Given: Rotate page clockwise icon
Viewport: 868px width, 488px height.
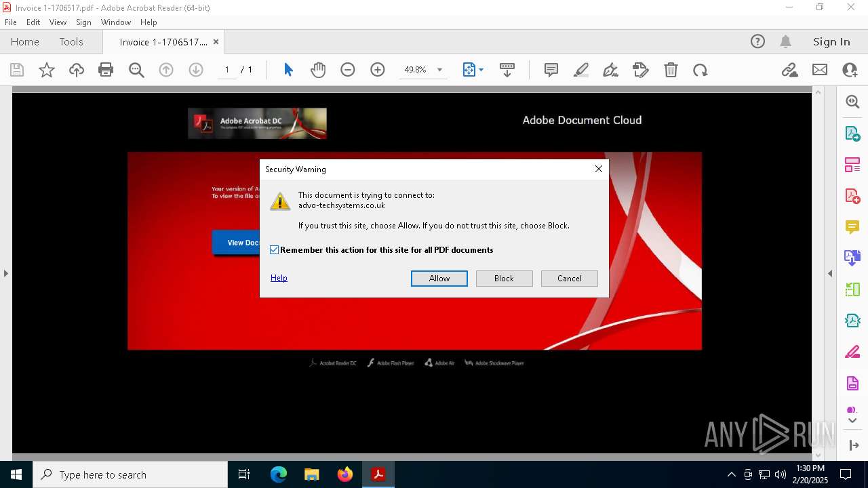Looking at the screenshot, I should tap(700, 70).
